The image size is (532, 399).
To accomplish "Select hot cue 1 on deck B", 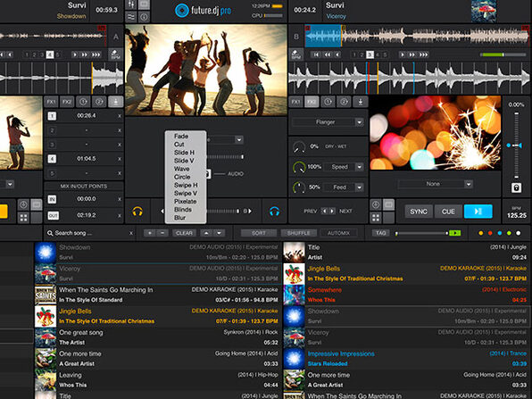I will 354,54.
